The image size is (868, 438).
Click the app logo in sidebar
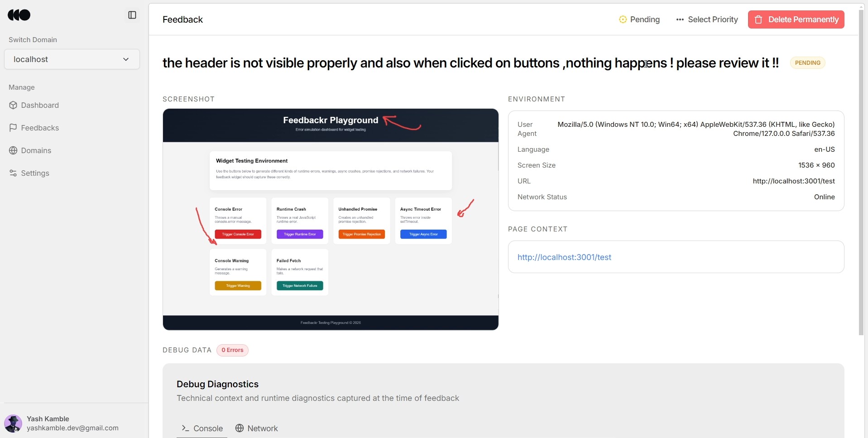pyautogui.click(x=19, y=15)
